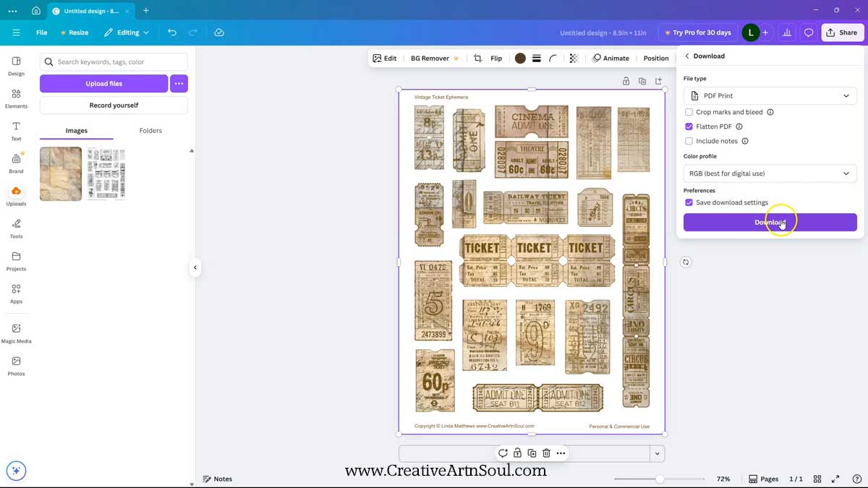
Task: Go back from the Download panel
Action: click(687, 56)
